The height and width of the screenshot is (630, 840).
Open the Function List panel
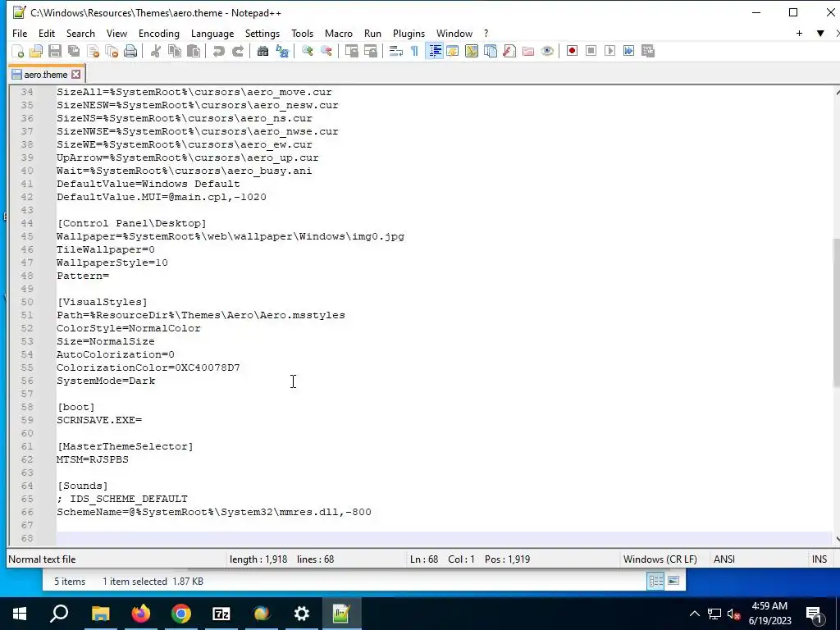[509, 51]
